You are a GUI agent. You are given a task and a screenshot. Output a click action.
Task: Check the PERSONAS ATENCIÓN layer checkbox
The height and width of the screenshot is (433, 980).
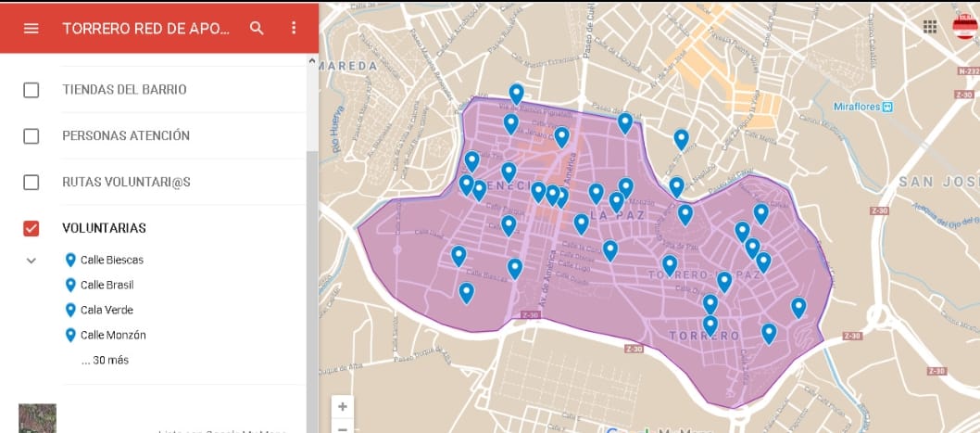31,136
